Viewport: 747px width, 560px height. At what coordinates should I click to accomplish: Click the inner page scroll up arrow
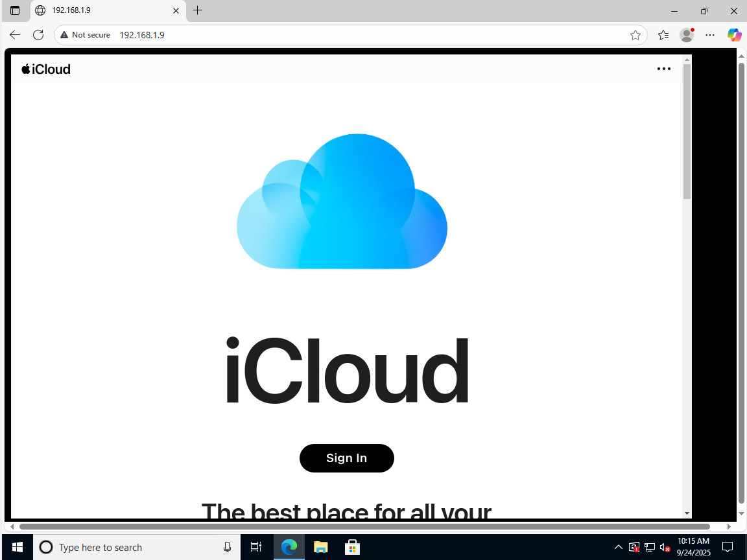tap(687, 59)
